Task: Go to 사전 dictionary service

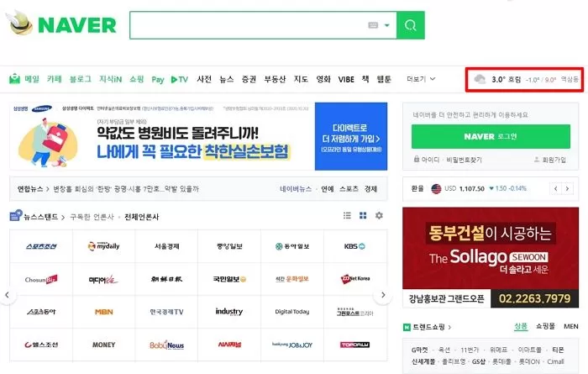Action: pos(204,79)
